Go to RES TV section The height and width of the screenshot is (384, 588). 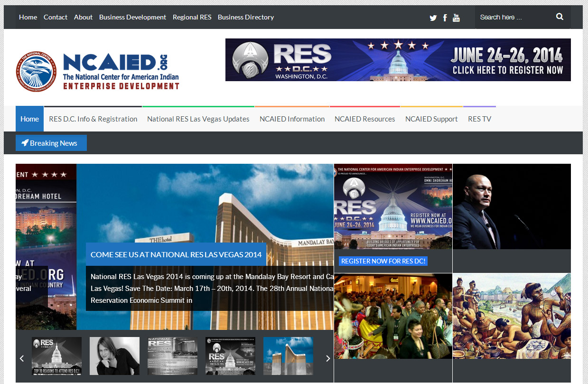[479, 119]
